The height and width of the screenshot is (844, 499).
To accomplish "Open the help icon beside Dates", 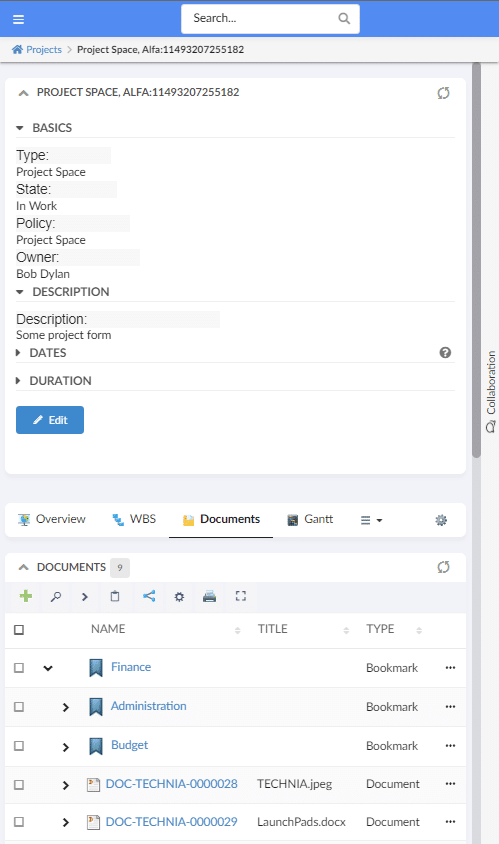I will (445, 353).
